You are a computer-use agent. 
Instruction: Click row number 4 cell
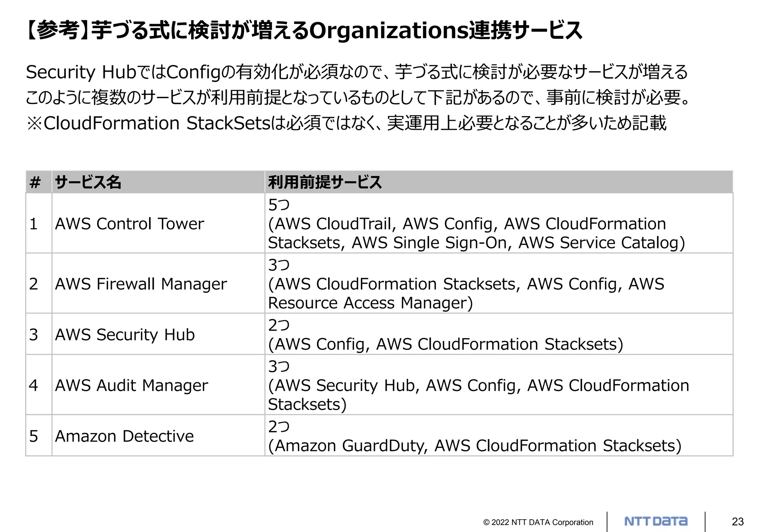click(39, 385)
